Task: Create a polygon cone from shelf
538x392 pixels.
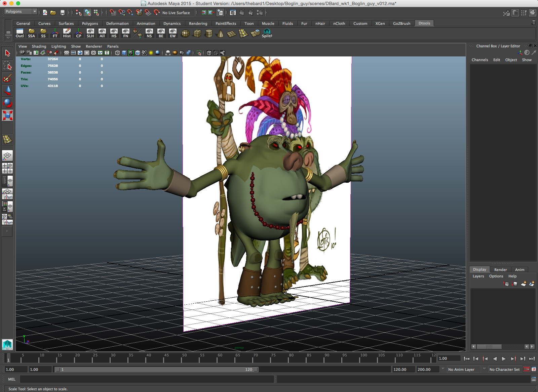Action: tap(220, 34)
